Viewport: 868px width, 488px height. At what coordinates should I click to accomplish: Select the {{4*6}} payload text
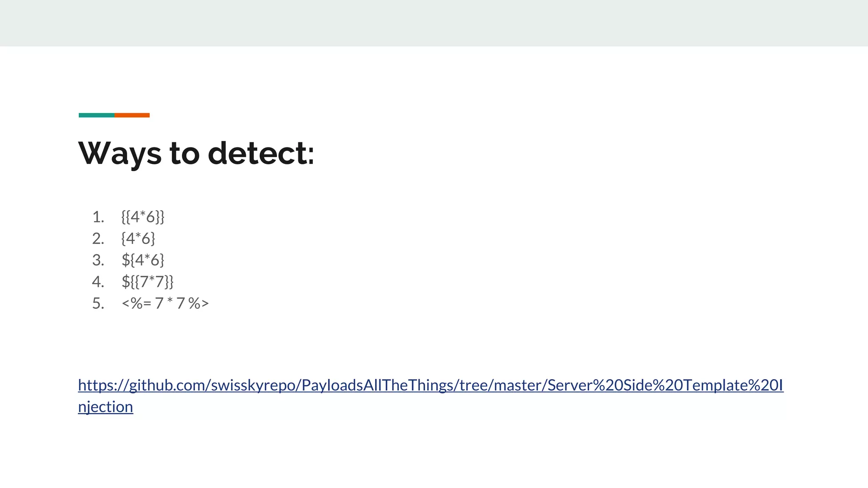pyautogui.click(x=142, y=217)
